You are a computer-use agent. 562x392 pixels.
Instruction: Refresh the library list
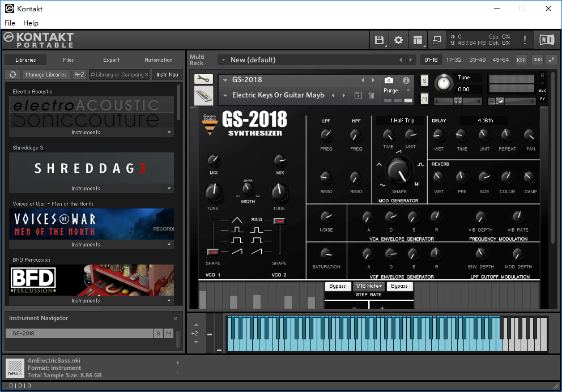(13, 75)
